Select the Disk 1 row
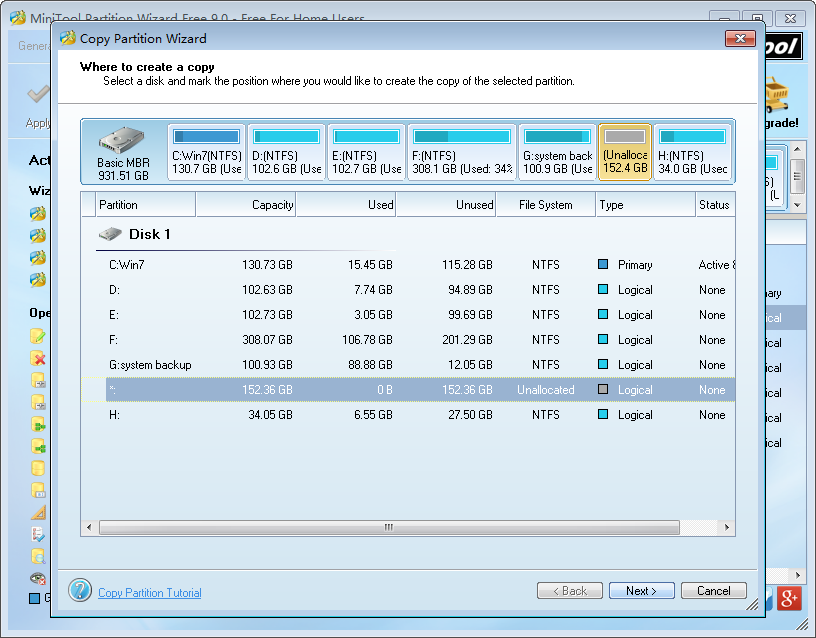Image resolution: width=816 pixels, height=638 pixels. click(x=407, y=234)
